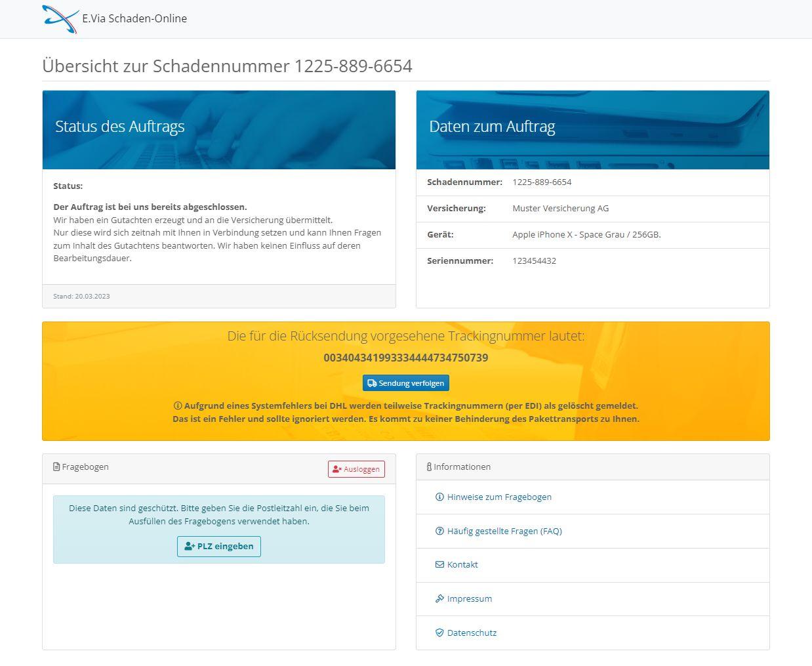Click the question mark icon before FAQ link
Image resolution: width=812 pixels, height=666 pixels.
(439, 531)
